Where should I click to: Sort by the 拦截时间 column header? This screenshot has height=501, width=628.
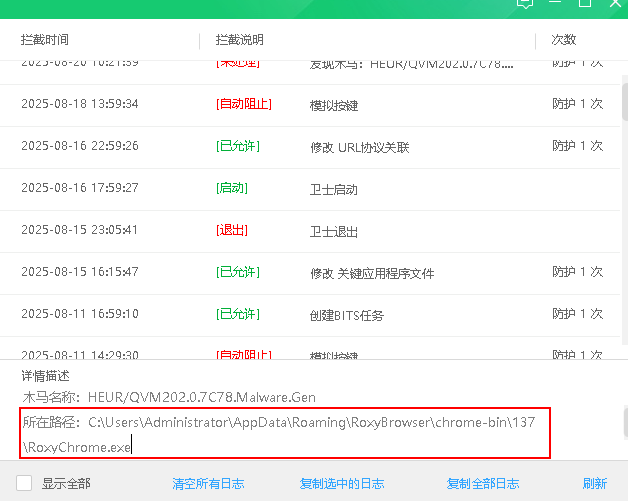45,40
